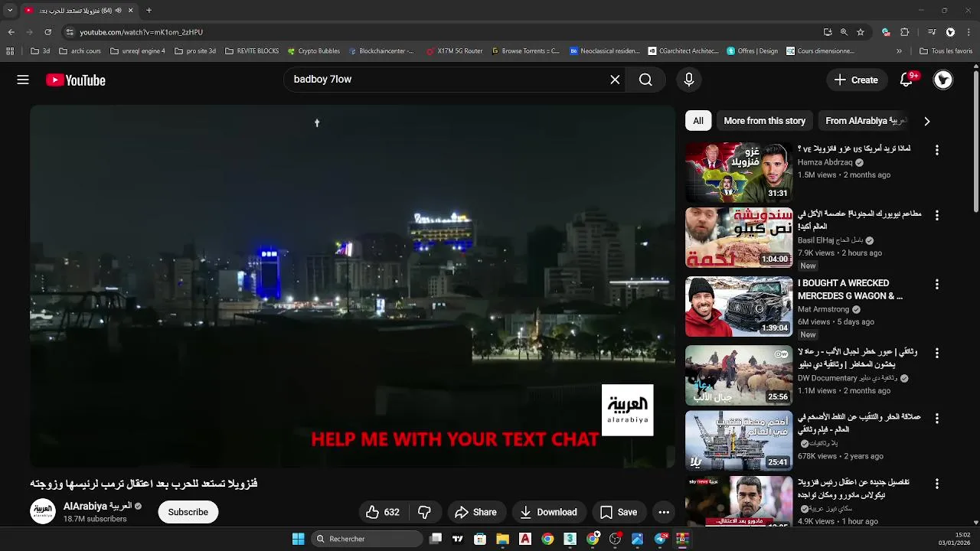980x551 pixels.
Task: Click the address bar URL
Action: point(141,32)
